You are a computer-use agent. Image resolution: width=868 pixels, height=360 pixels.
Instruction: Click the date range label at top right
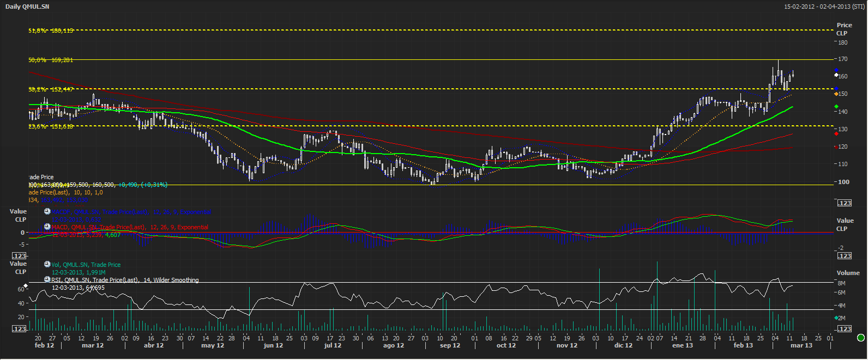(x=824, y=7)
